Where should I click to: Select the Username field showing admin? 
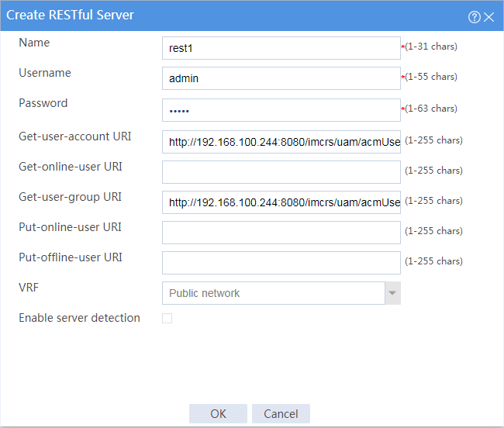pyautogui.click(x=281, y=78)
